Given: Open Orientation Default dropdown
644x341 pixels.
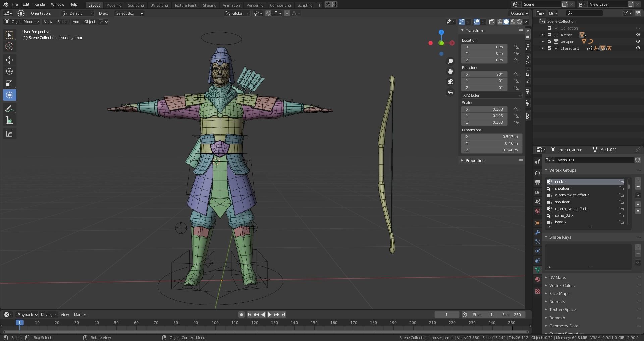Looking at the screenshot, I should 78,13.
